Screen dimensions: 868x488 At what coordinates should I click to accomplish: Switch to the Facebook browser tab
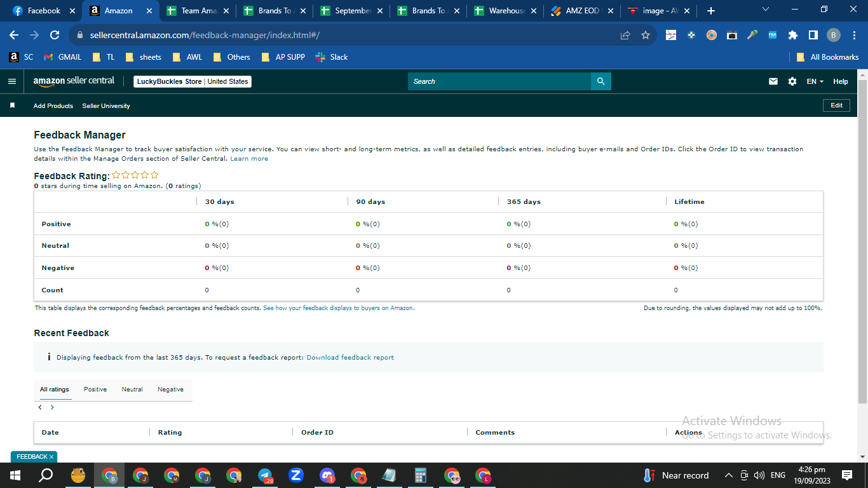tap(44, 11)
